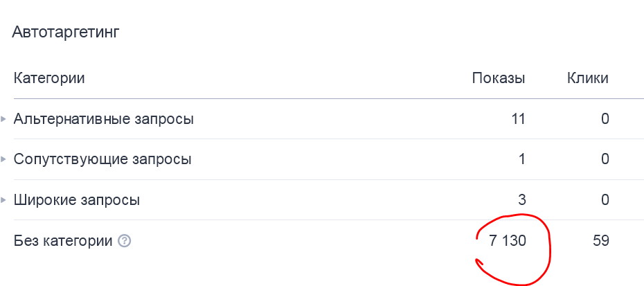Click the clicks value for Широкие запросы
This screenshot has width=644, height=286.
[x=605, y=201]
